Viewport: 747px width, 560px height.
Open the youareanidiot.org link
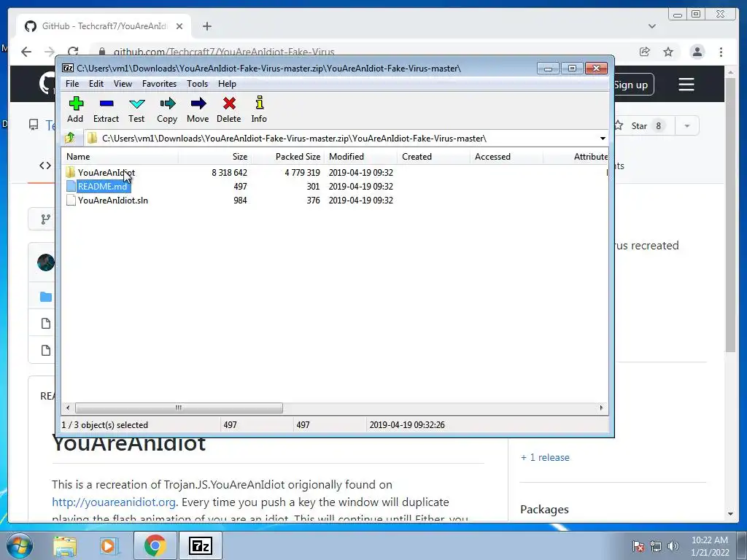point(113,502)
